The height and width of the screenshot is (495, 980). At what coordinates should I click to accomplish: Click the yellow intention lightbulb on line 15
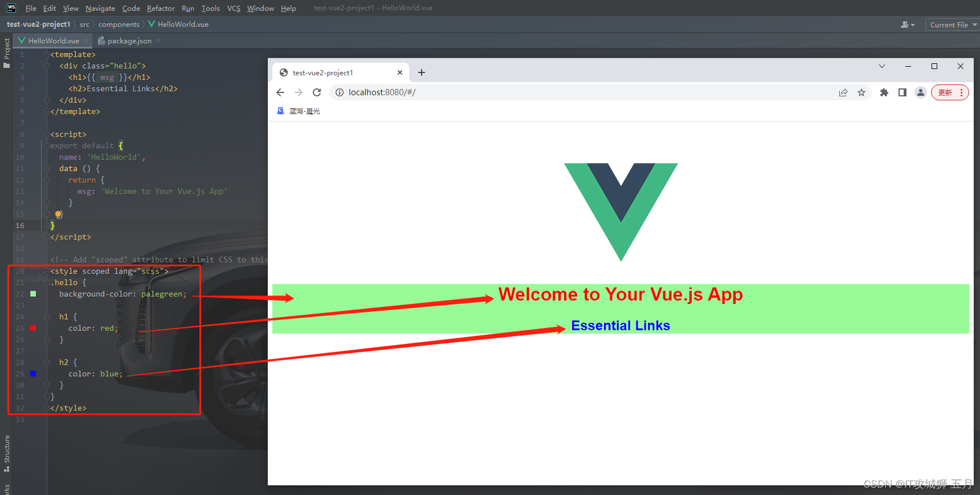tap(58, 214)
